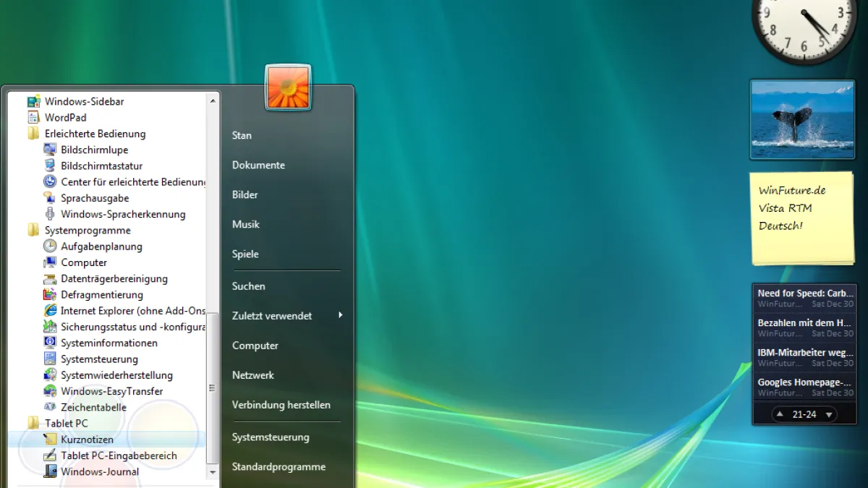Click the Systemsteuerung icon in the program list
Viewport: 868px width, 488px height.
(x=49, y=359)
